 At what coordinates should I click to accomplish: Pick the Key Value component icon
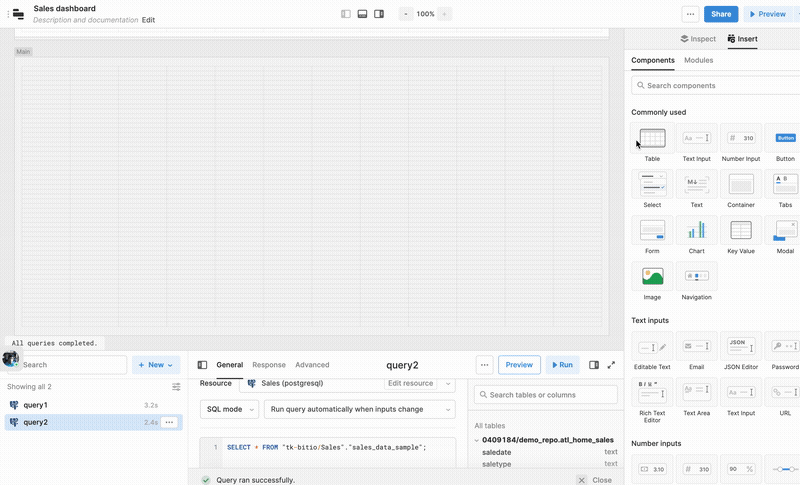coord(741,230)
